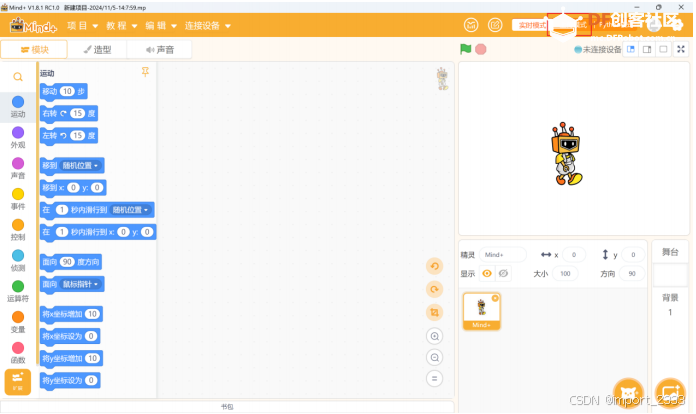The height and width of the screenshot is (414, 696).
Task: Select the 变量 variables category
Action: (x=18, y=322)
